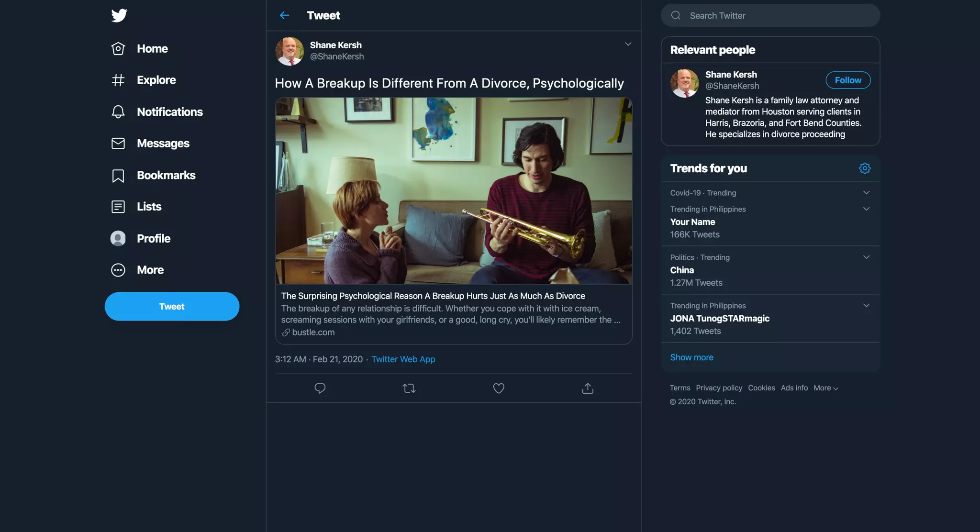
Task: Open chevron menu for China trend
Action: pyautogui.click(x=866, y=257)
